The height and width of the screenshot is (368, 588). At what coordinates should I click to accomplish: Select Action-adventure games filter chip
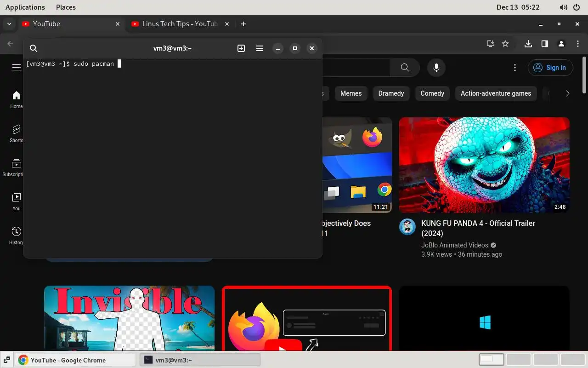tap(496, 93)
